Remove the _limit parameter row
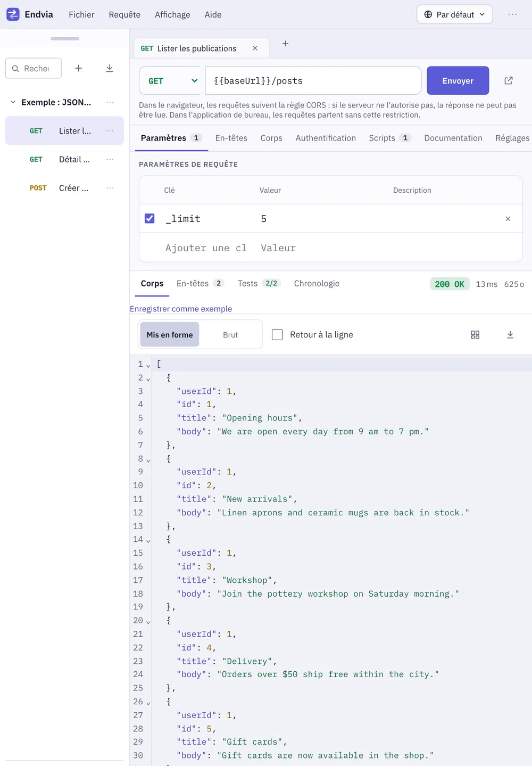Viewport: 532px width, 766px height. point(508,219)
